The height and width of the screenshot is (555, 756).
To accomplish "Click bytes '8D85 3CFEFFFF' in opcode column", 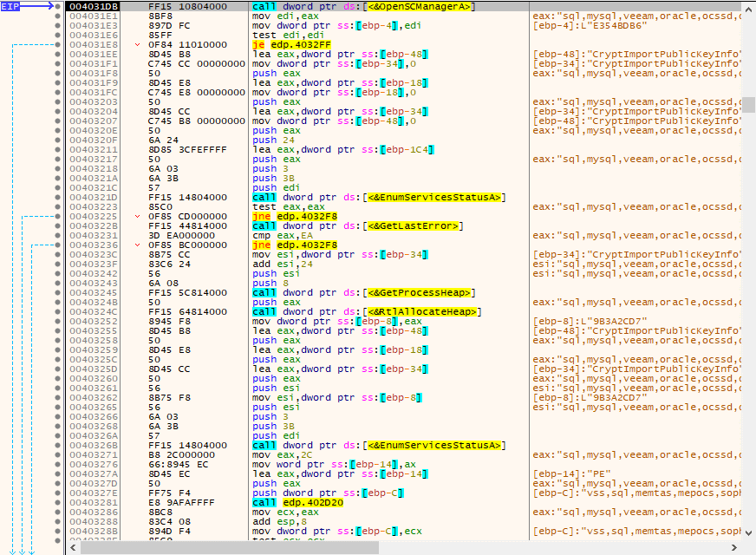I will click(x=187, y=149).
